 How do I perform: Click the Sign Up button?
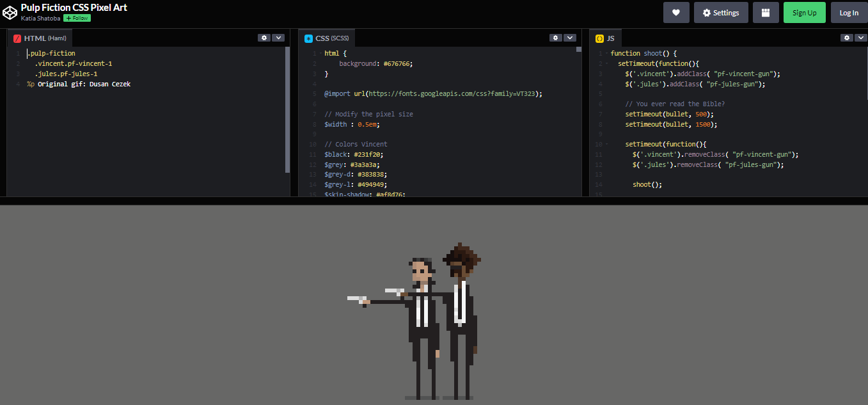(x=804, y=12)
